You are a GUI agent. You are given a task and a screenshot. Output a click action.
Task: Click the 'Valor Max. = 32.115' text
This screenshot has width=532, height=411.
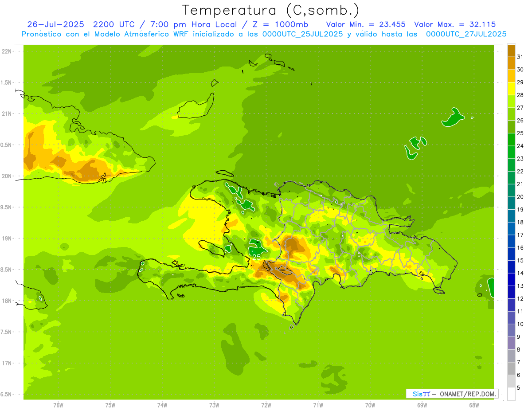[x=455, y=24]
